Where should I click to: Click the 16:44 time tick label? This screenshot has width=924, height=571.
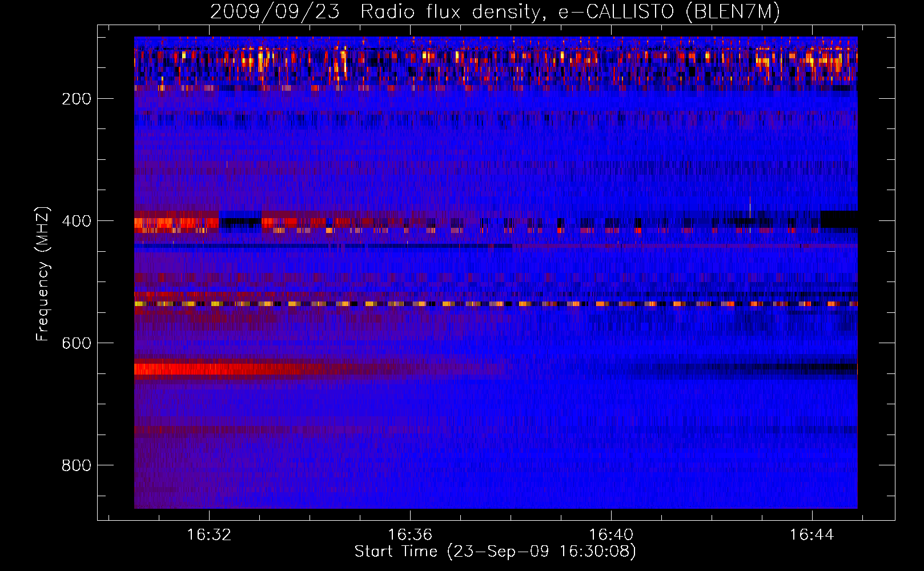812,535
